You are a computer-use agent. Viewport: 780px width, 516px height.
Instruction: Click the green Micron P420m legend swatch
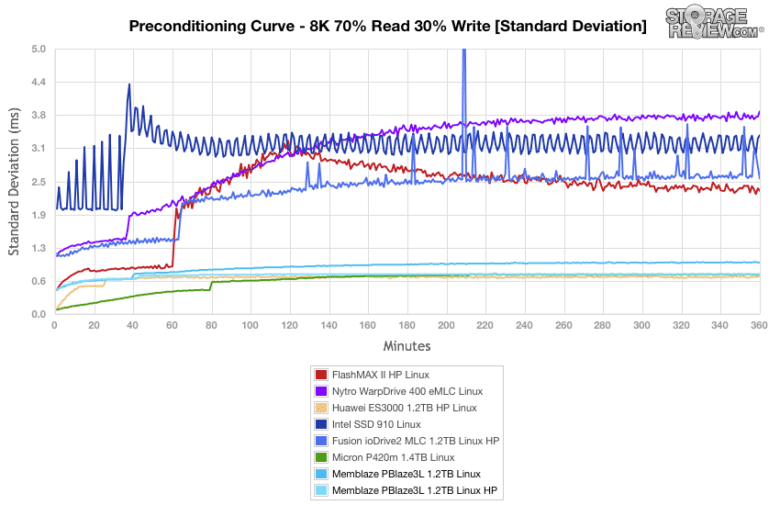point(321,457)
